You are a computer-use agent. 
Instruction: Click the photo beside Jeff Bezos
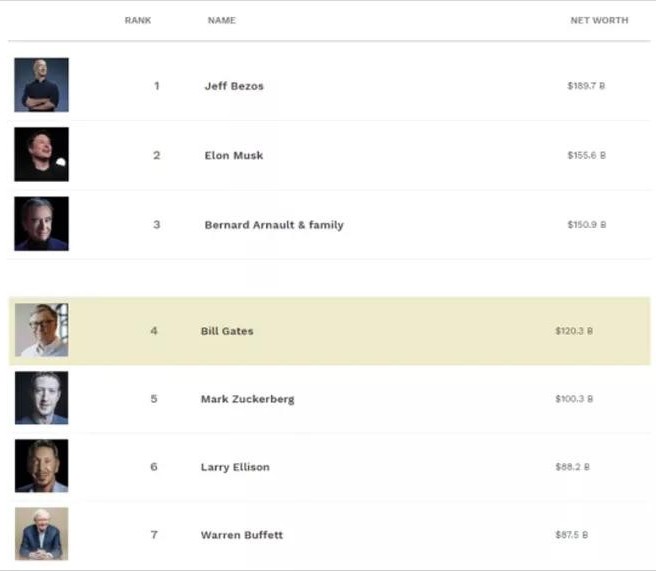point(41,85)
